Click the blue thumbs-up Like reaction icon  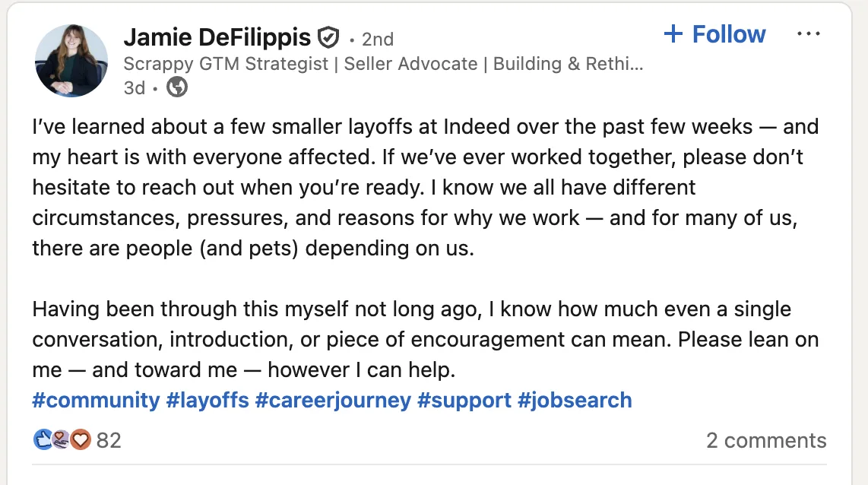point(43,439)
